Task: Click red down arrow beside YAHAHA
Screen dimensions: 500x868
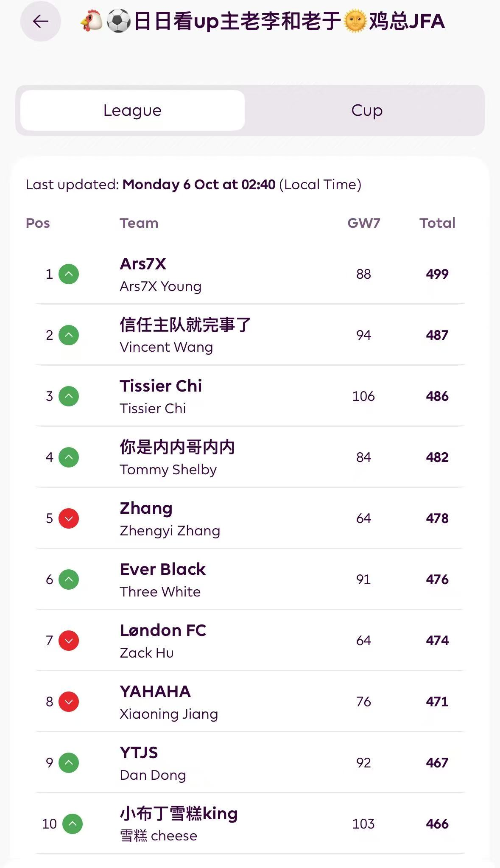Action: [69, 702]
